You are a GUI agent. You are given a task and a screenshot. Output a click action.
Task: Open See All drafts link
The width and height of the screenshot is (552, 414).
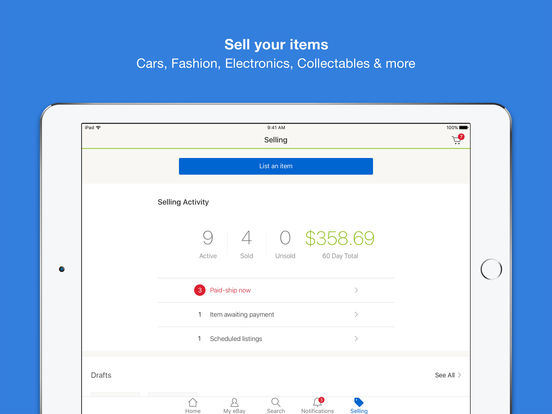pyautogui.click(x=448, y=375)
